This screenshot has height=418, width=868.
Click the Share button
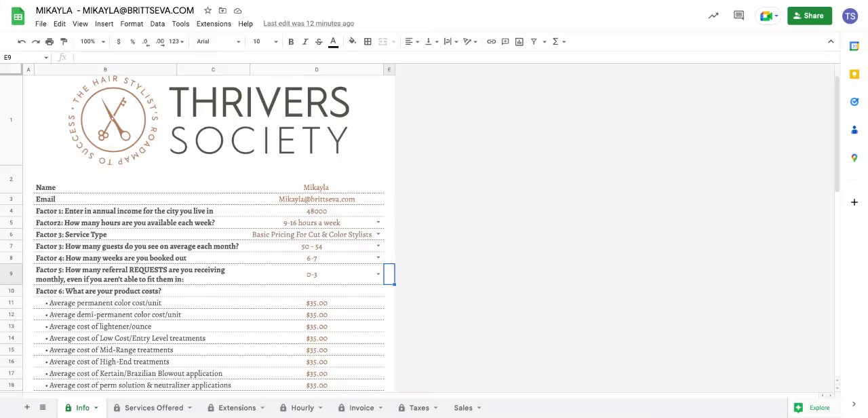click(809, 16)
